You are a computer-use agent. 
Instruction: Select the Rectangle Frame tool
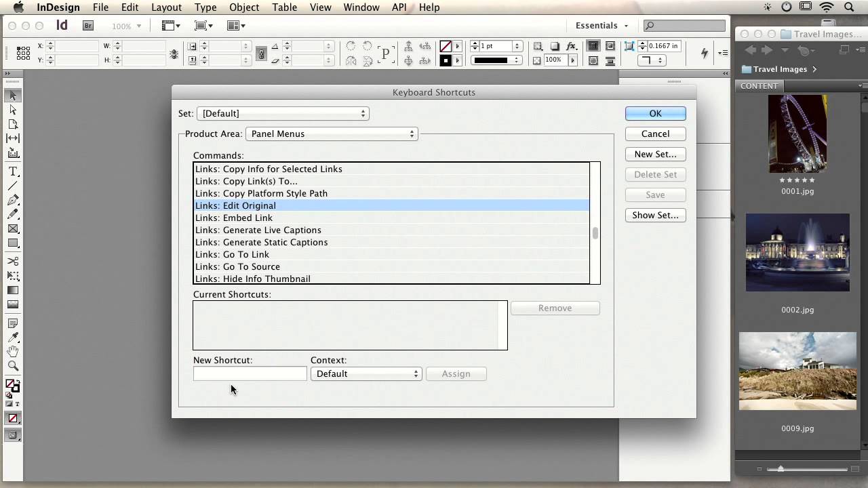point(13,229)
